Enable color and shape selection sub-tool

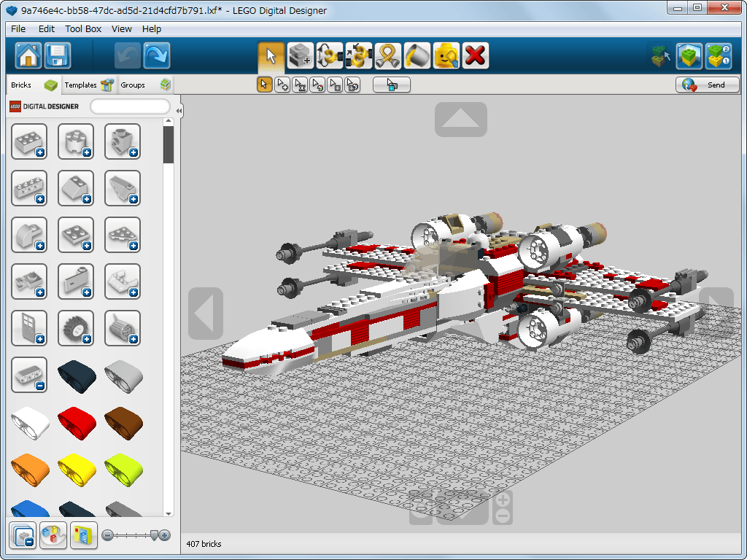coord(352,85)
